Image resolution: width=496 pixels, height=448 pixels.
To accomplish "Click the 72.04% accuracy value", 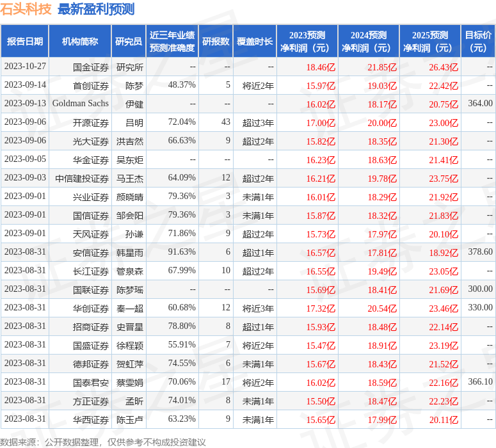I will point(182,122).
